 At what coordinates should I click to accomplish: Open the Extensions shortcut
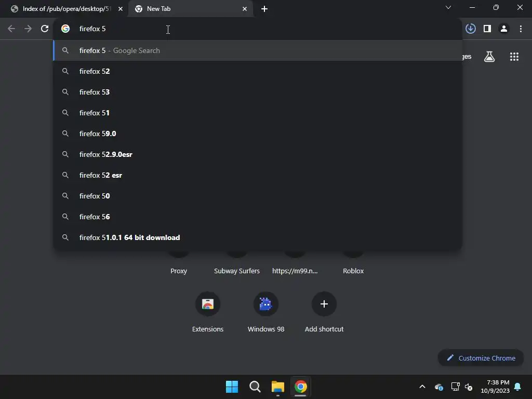208,312
